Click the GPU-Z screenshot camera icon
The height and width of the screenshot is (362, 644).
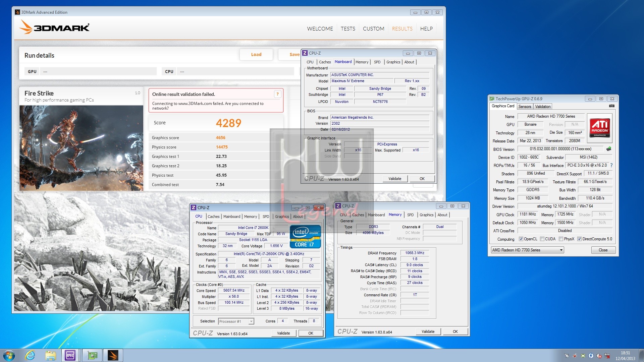(x=612, y=106)
